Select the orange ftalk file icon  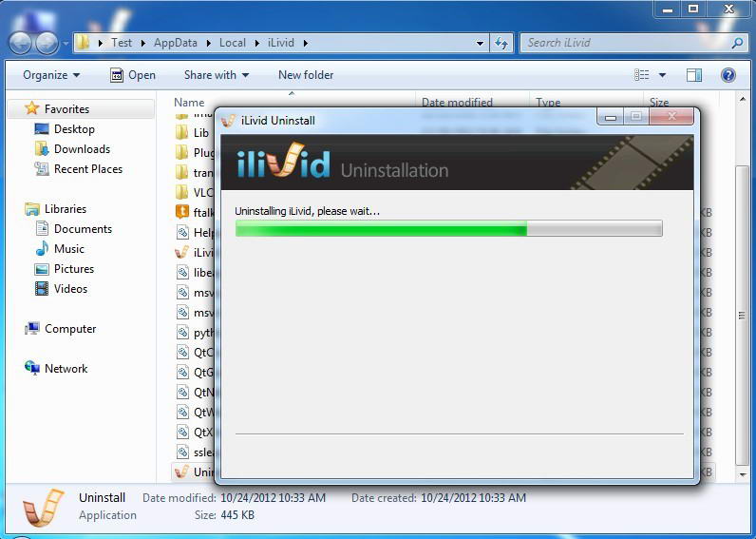(x=181, y=212)
